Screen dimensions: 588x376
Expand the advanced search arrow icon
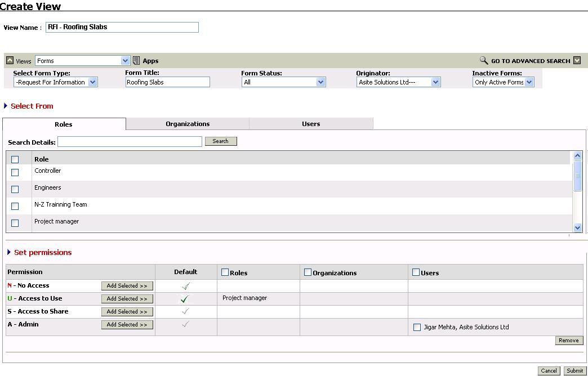pos(577,61)
